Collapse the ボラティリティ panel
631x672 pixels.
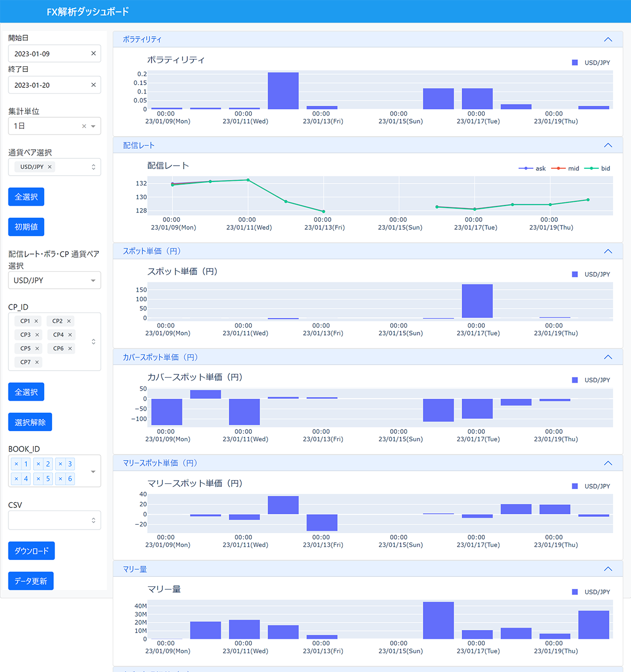click(x=608, y=39)
